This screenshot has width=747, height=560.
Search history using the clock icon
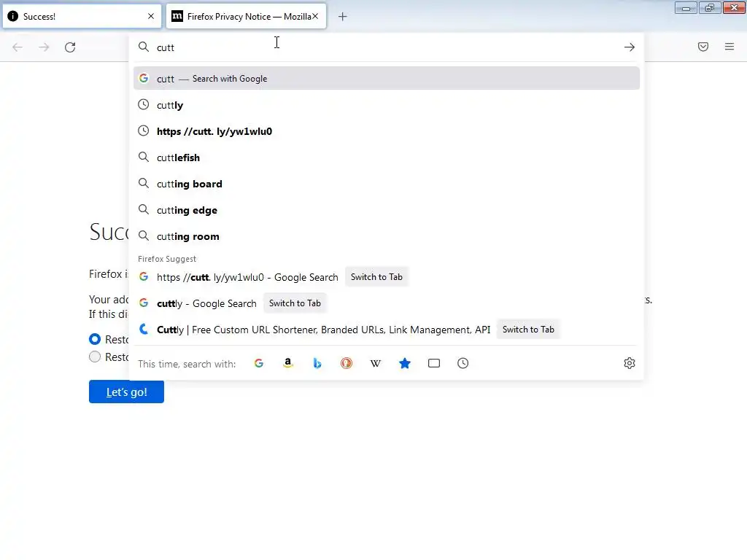(463, 363)
